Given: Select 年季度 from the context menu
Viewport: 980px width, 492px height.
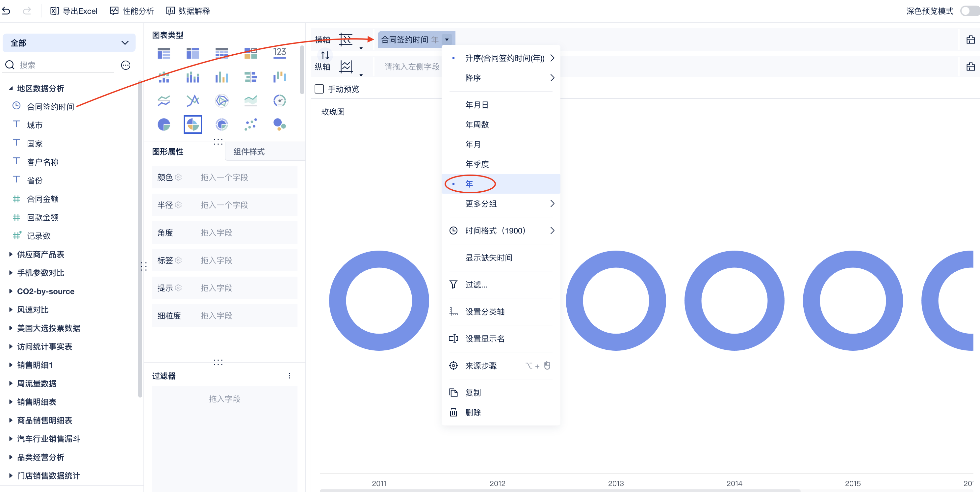Looking at the screenshot, I should pos(477,164).
